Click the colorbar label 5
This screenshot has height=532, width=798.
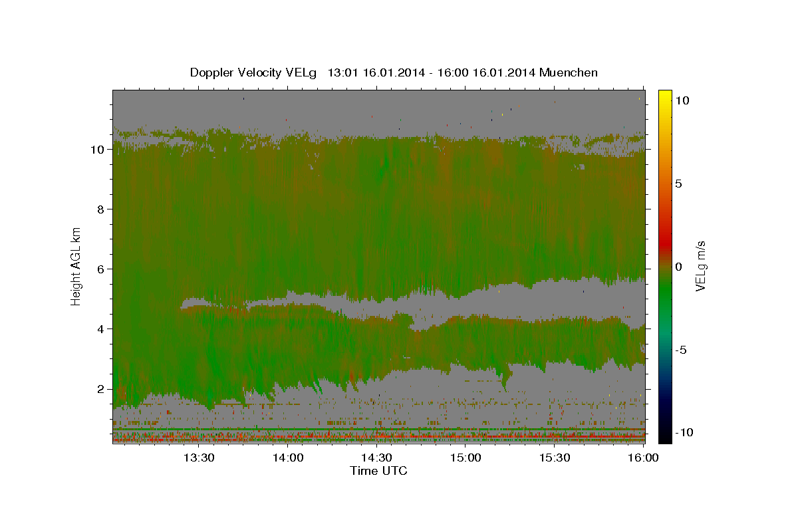tap(679, 183)
